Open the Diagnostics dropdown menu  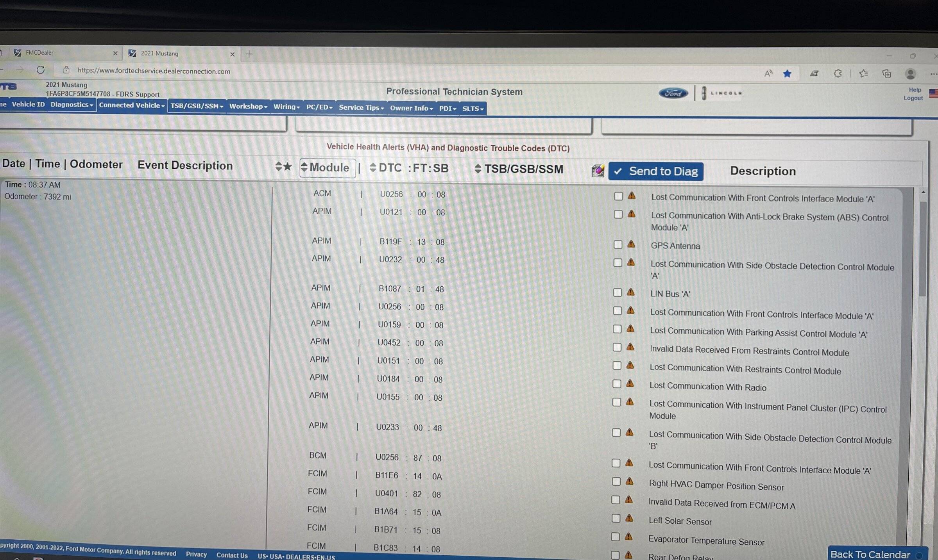pyautogui.click(x=72, y=105)
